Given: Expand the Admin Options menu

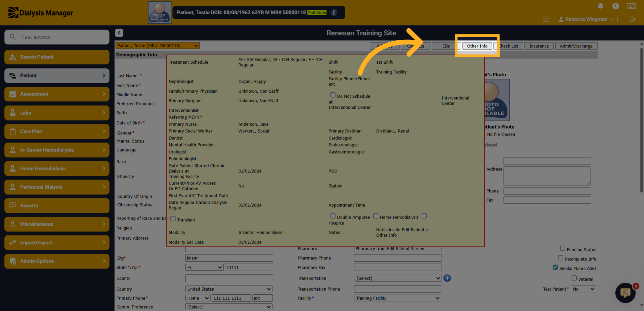Looking at the screenshot, I should 57,261.
